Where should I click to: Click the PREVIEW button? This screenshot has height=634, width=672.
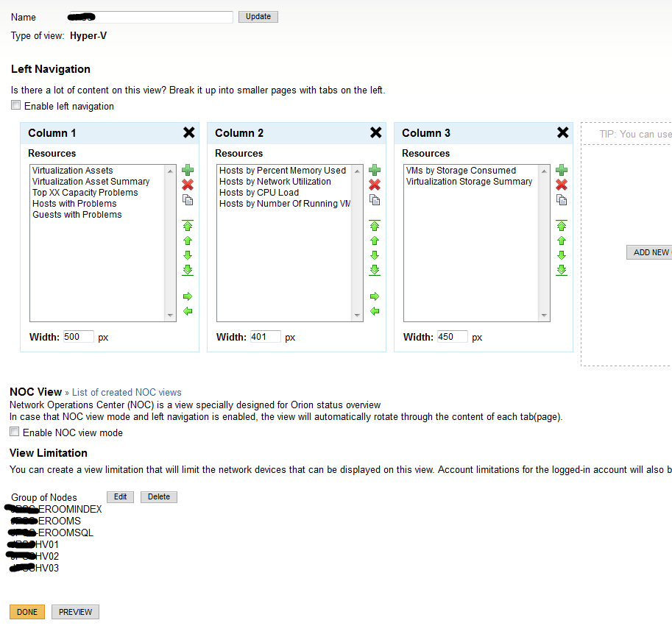75,612
